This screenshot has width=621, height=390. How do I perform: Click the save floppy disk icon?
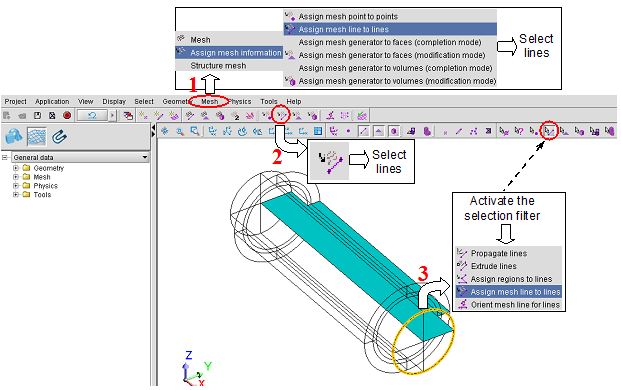pyautogui.click(x=37, y=115)
